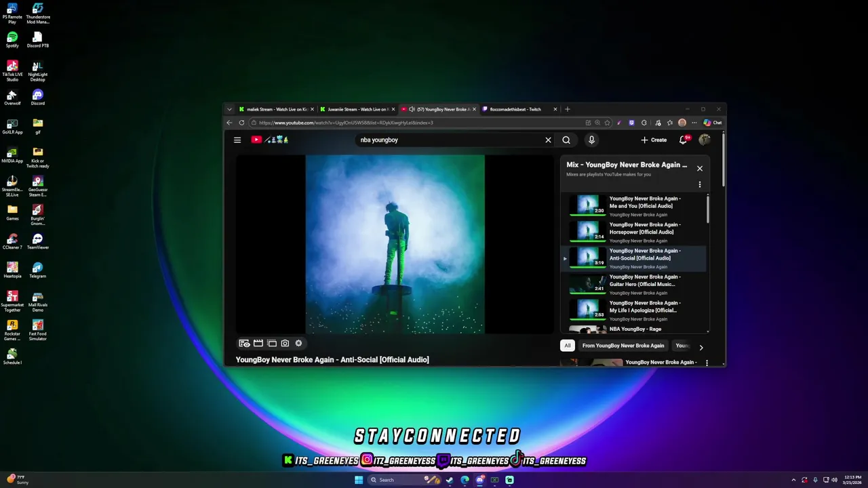Open Discord from the taskbar
868x488 pixels.
[x=479, y=480]
